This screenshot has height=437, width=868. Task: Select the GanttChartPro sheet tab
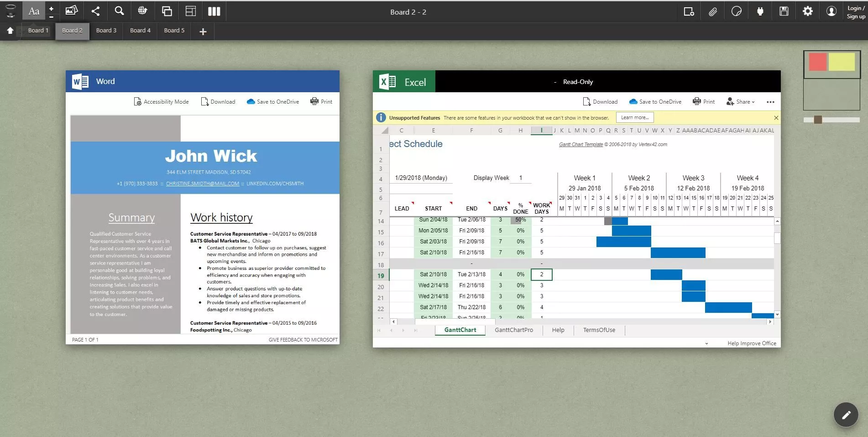tap(513, 330)
